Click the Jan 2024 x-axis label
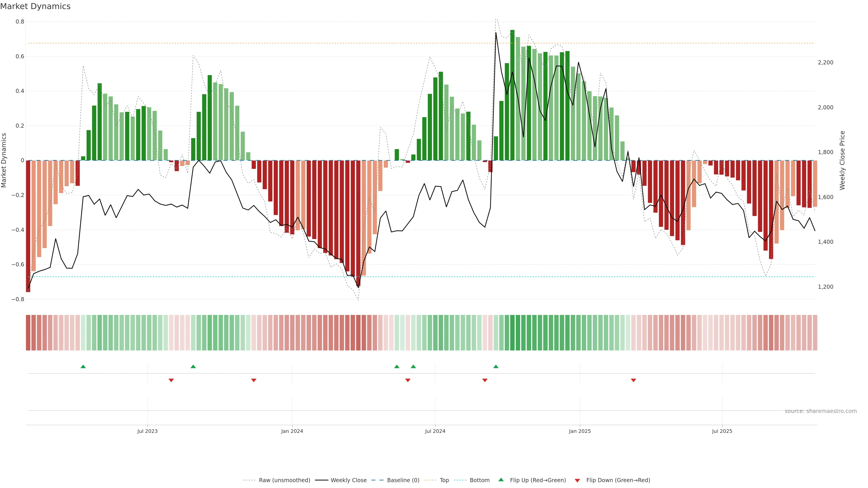The height and width of the screenshot is (488, 868). [x=292, y=431]
